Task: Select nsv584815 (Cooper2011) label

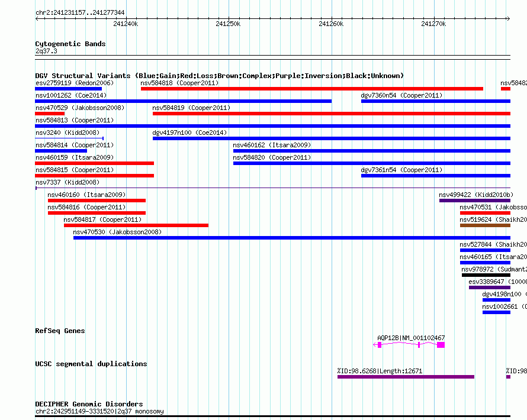Action: click(75, 170)
